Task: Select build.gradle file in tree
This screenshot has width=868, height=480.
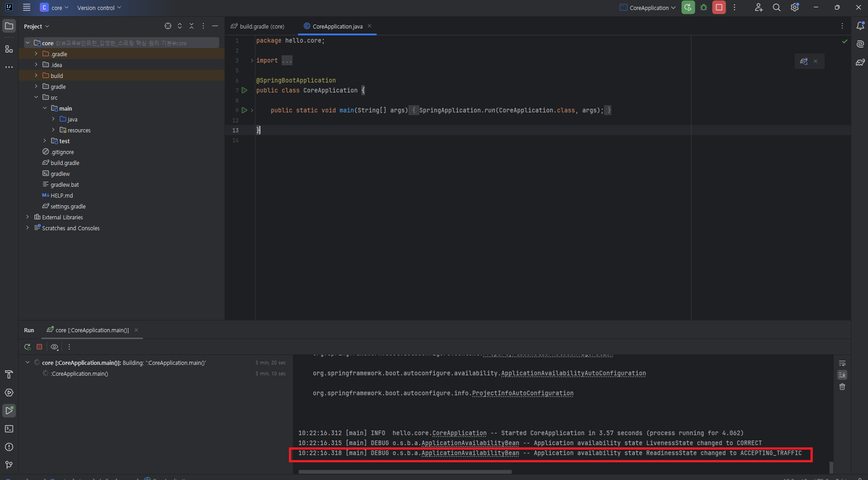Action: (x=65, y=163)
